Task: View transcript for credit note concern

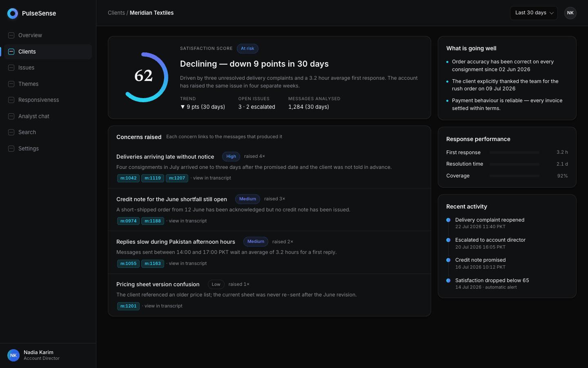Action: 188,221
